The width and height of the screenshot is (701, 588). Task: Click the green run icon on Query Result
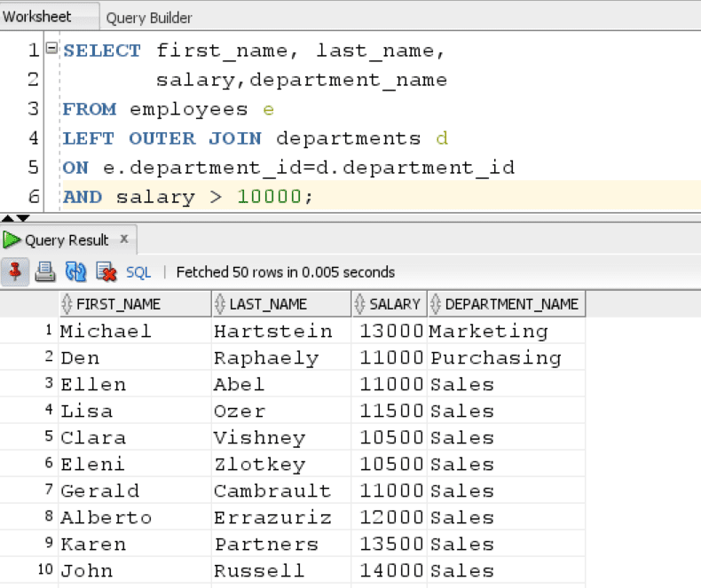(12, 240)
